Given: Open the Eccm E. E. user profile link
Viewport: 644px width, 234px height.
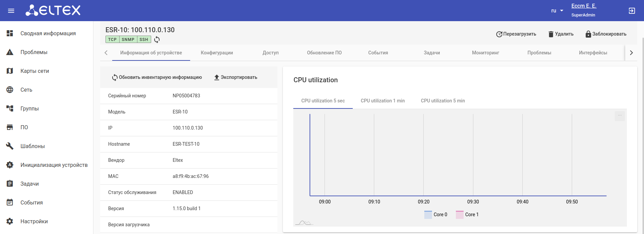Looking at the screenshot, I should (x=584, y=6).
